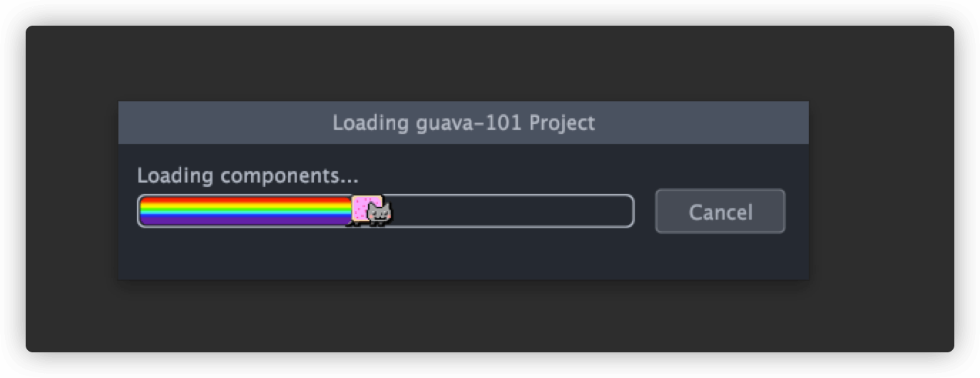Click the rainbow trail in the progress bar
The image size is (980, 378).
(x=245, y=211)
